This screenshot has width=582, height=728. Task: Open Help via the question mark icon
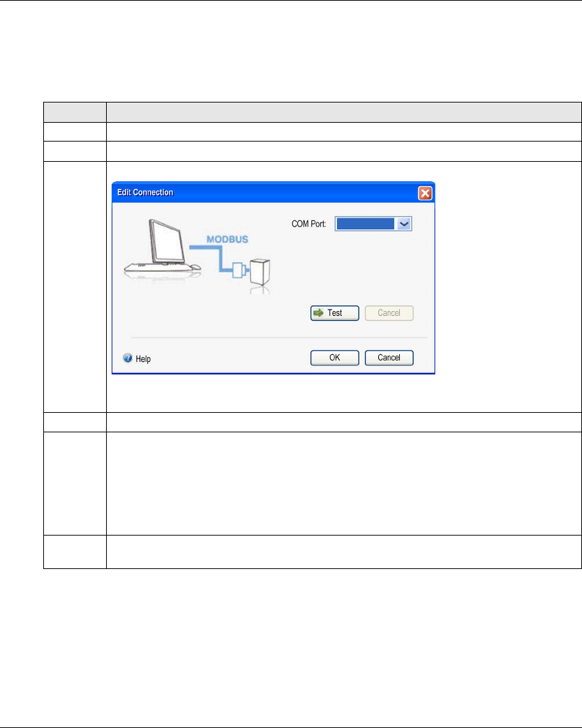pyautogui.click(x=128, y=358)
